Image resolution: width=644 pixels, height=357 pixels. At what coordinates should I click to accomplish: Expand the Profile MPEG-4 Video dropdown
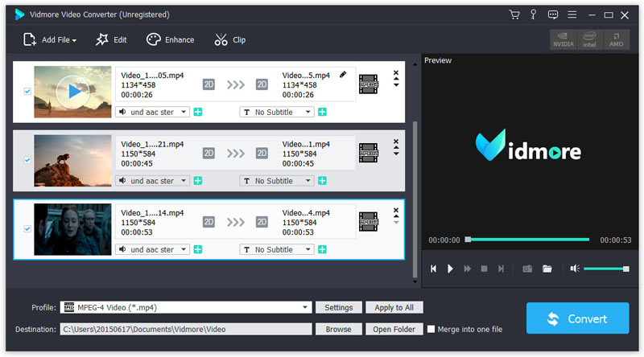(x=305, y=307)
